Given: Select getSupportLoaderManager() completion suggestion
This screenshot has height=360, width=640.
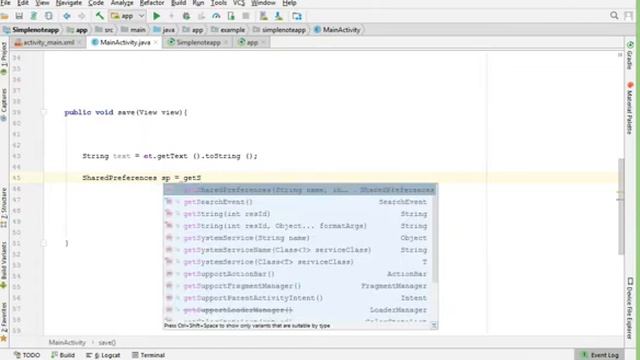Looking at the screenshot, I should pos(298,310).
